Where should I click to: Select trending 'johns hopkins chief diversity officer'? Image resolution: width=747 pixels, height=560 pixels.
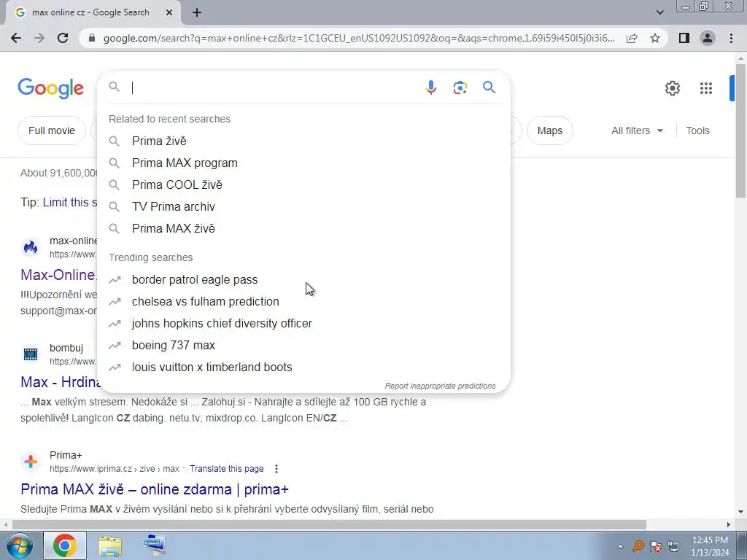(x=303, y=323)
